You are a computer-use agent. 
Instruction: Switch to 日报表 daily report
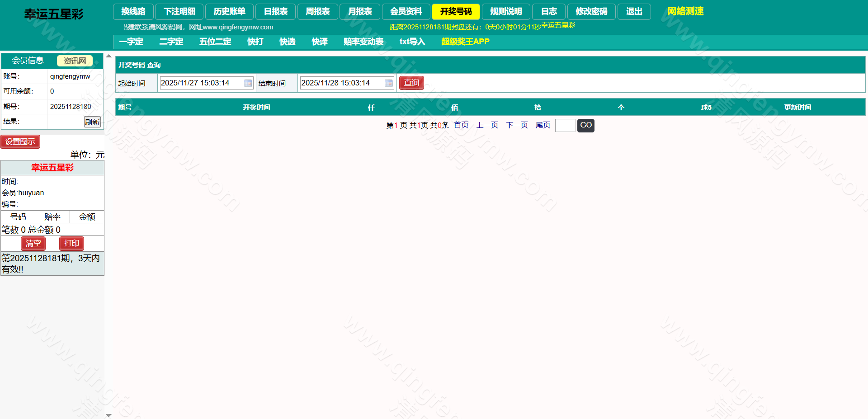275,12
